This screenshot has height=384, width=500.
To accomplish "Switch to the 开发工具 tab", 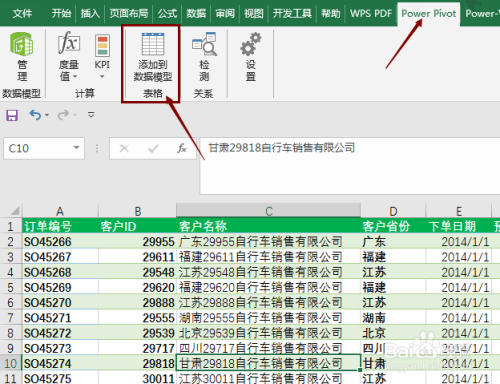I will point(292,14).
